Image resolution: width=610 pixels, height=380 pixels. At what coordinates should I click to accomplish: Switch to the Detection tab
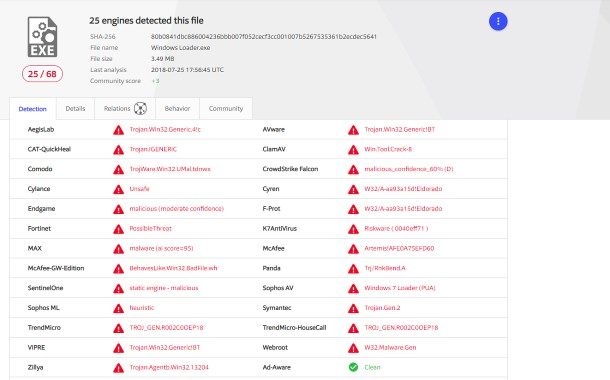[33, 109]
